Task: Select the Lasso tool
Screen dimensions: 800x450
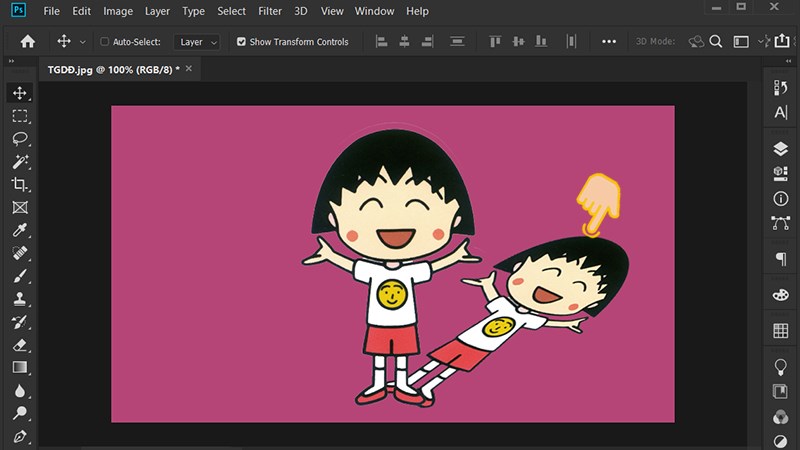Action: 19,139
